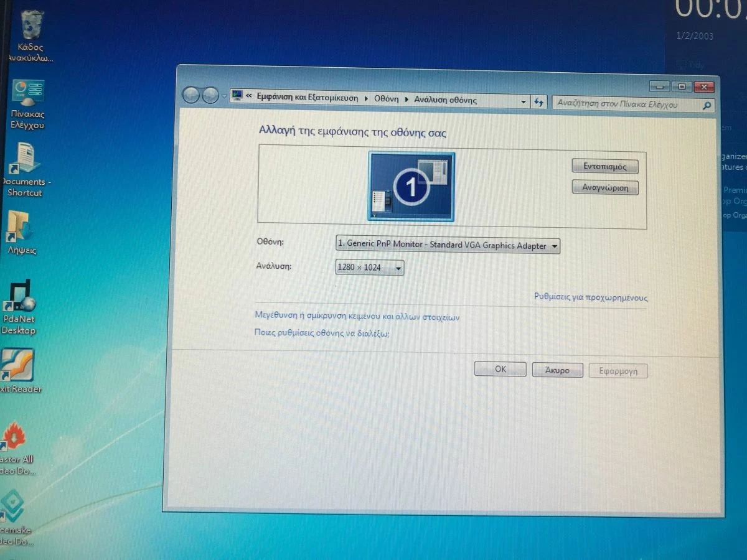Click the Back arrow in the Control Panel window

pos(192,95)
